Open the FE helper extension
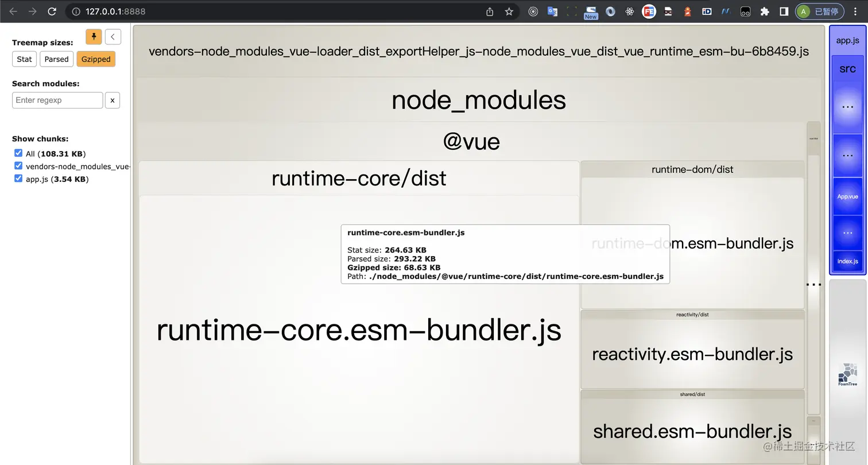This screenshot has height=465, width=868. click(x=649, y=11)
